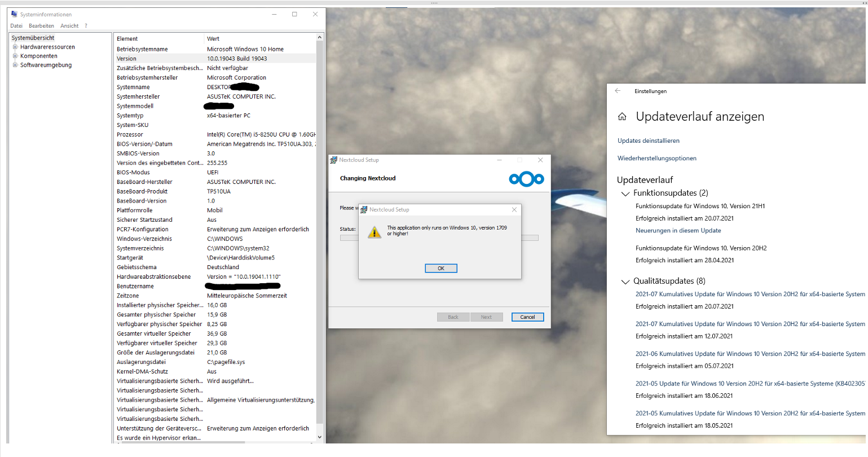Click the home icon beside Updateverlauf anzeigen

click(622, 117)
